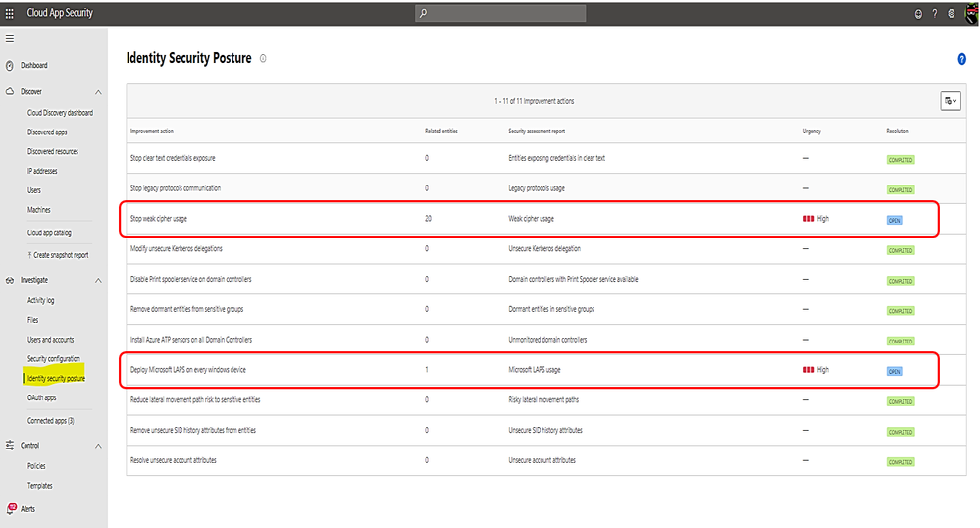The image size is (980, 528).
Task: Click Cloud App Security title
Action: (x=60, y=13)
